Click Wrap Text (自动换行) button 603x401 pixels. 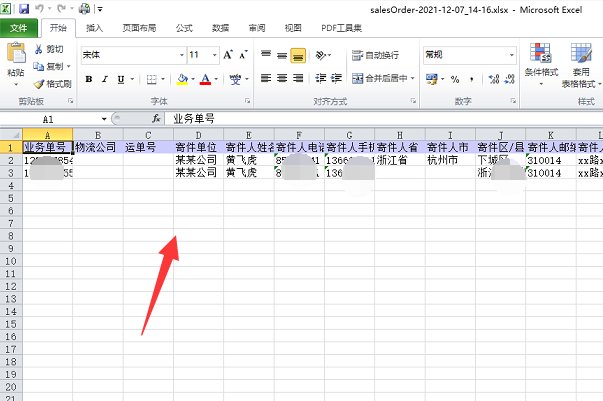pos(375,55)
